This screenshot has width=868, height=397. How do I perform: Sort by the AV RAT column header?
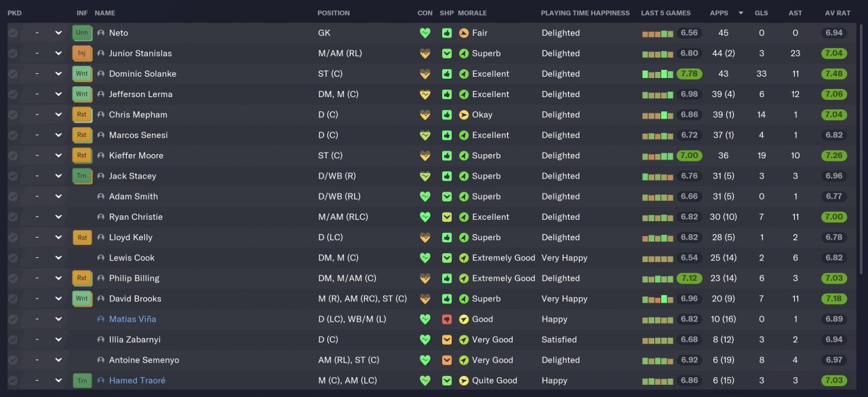click(837, 13)
